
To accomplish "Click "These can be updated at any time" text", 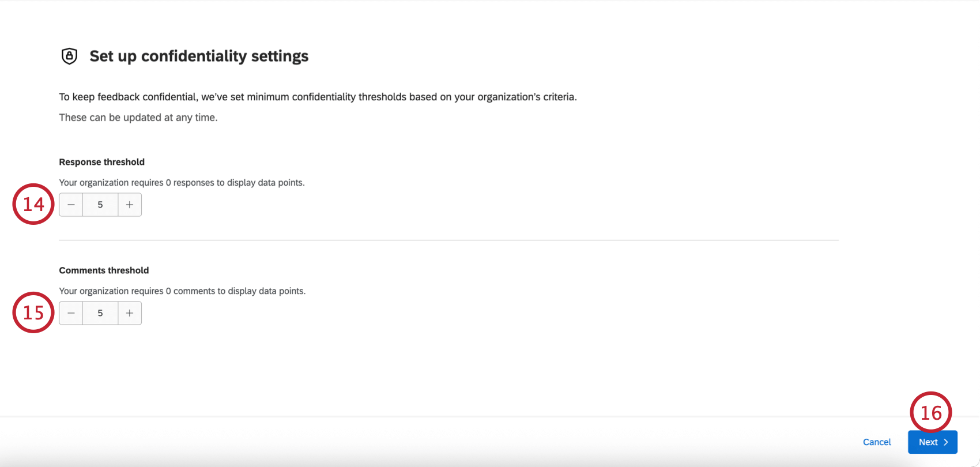I will point(138,118).
